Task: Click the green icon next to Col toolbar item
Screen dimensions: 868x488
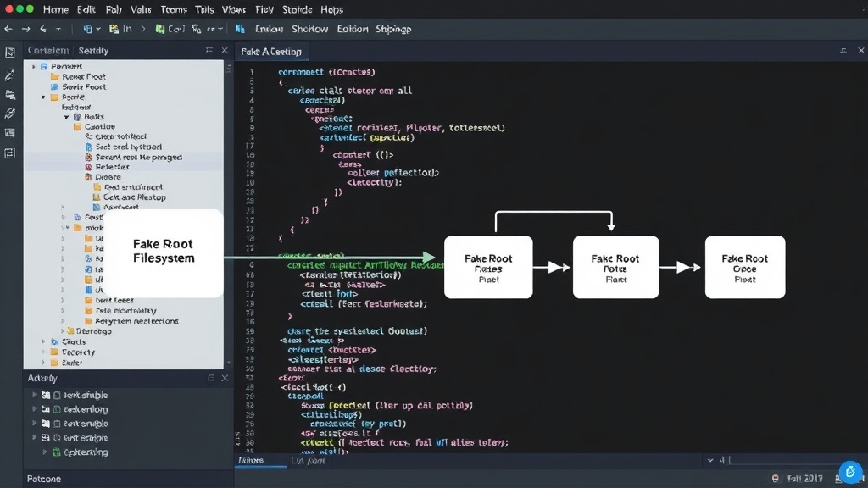Action: tap(160, 29)
